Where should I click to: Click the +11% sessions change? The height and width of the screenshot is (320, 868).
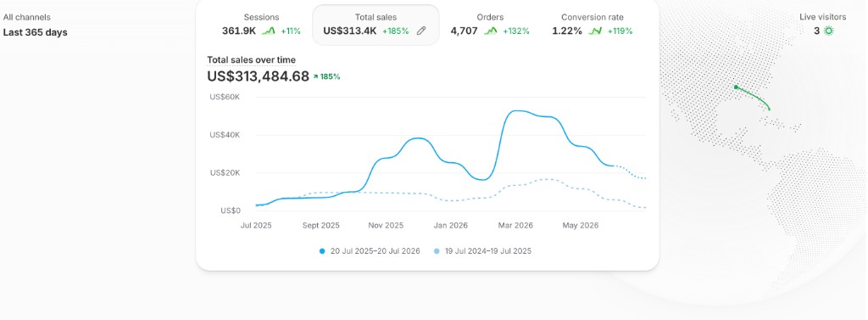pyautogui.click(x=291, y=31)
